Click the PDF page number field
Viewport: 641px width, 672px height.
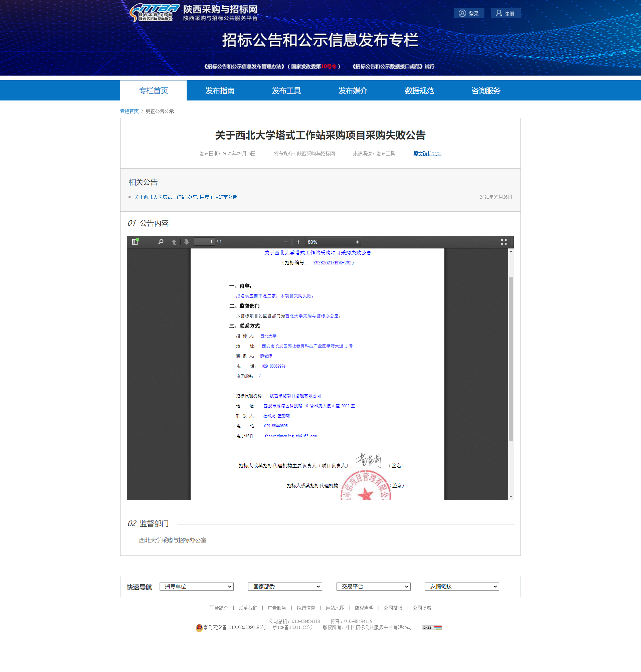pos(204,242)
